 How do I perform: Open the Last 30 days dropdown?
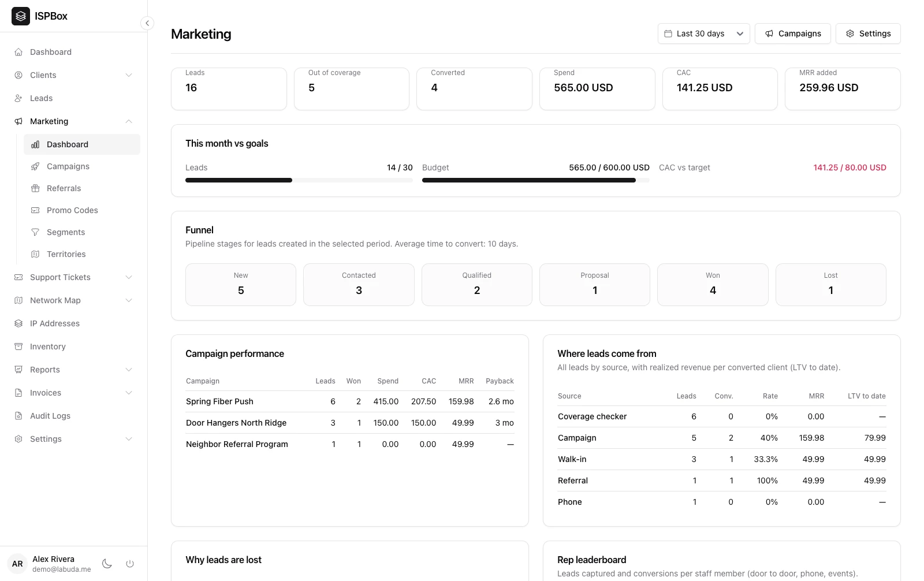coord(703,33)
